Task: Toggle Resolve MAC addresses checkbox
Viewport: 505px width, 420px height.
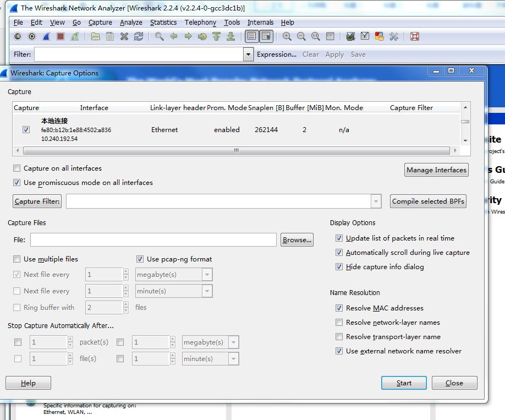Action: (x=339, y=308)
